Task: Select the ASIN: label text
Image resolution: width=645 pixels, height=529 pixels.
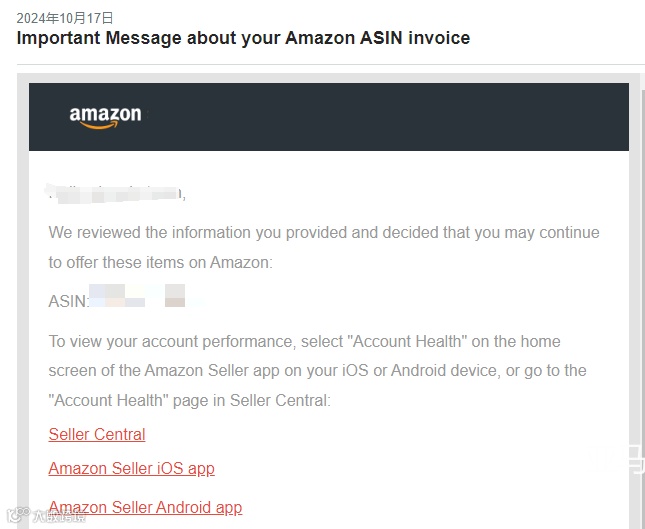Action: [x=68, y=301]
